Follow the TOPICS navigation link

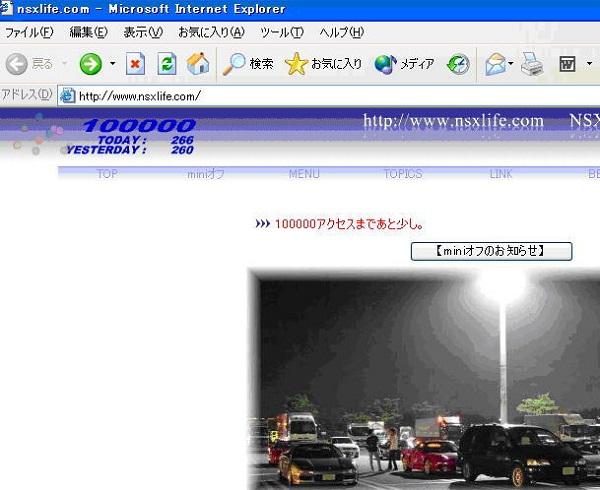coord(402,174)
